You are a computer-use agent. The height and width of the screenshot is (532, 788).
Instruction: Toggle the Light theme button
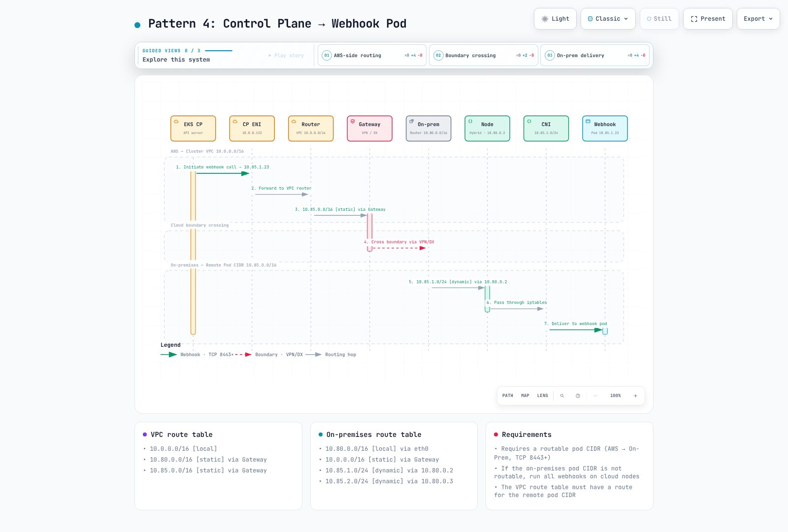[555, 19]
